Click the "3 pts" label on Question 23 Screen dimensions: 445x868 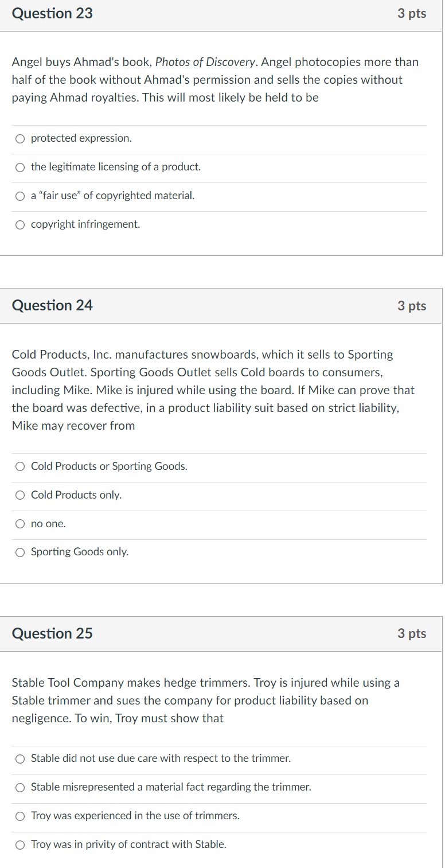[x=412, y=13]
